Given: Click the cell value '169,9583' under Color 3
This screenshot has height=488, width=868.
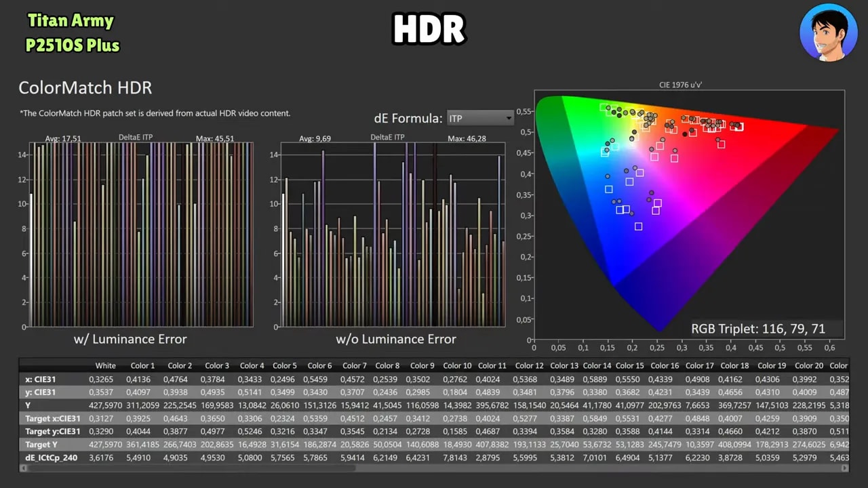Looking at the screenshot, I should tap(217, 405).
